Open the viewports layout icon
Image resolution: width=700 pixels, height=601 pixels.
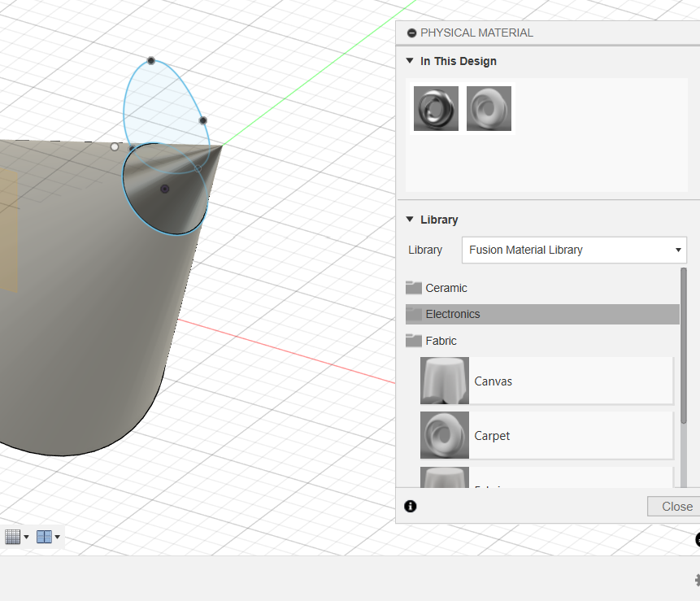click(x=44, y=537)
